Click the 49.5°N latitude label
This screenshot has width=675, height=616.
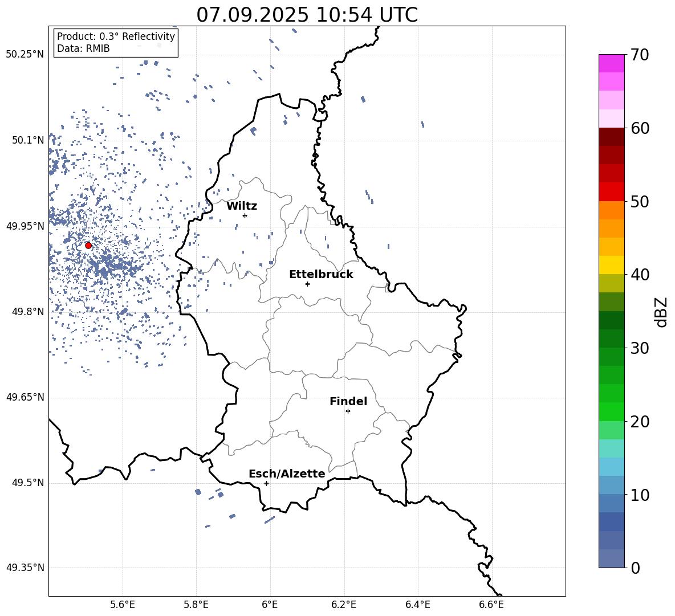coord(28,483)
